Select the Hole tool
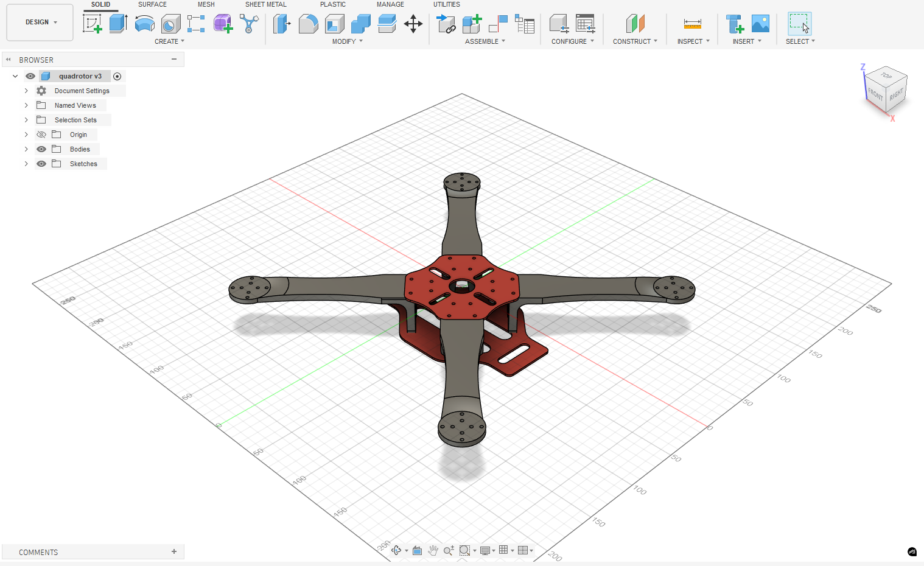Viewport: 924px width, 566px height. (x=170, y=24)
